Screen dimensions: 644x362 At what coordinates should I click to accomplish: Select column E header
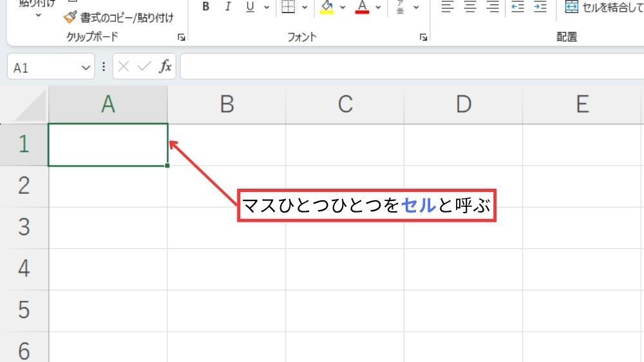pyautogui.click(x=582, y=104)
